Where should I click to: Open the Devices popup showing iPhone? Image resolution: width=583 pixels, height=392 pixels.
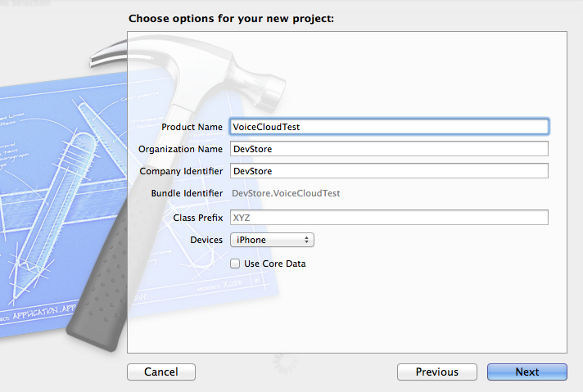[x=272, y=240]
